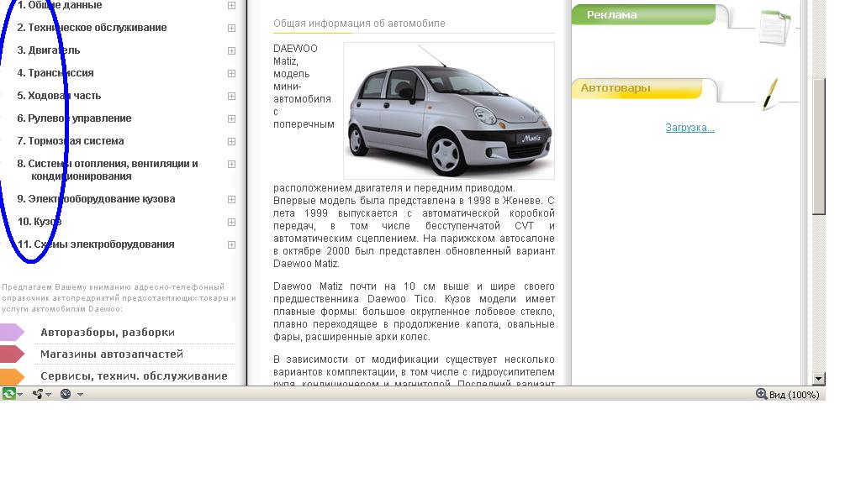Viewport: 861px width, 504px height.
Task: Open chapter 1. Общие данные
Action: tap(60, 5)
